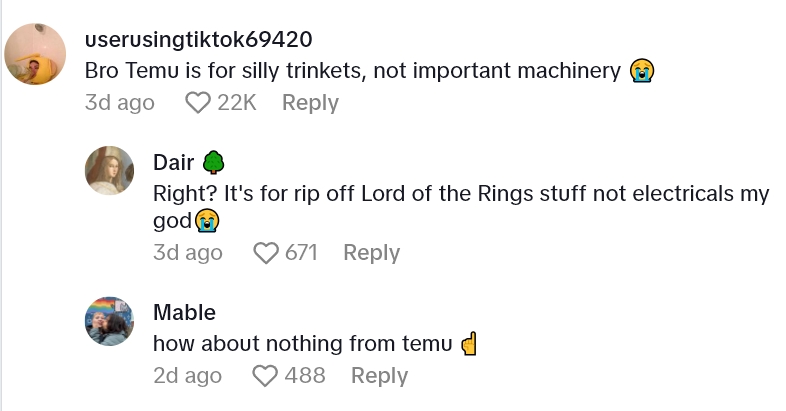Click the heart icon on Dair's reply
Image resolution: width=786 pixels, height=411 pixels.
266,253
